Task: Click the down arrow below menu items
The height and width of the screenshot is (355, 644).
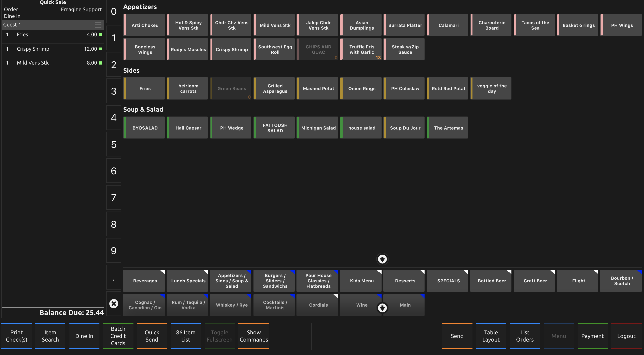Action: click(x=382, y=259)
